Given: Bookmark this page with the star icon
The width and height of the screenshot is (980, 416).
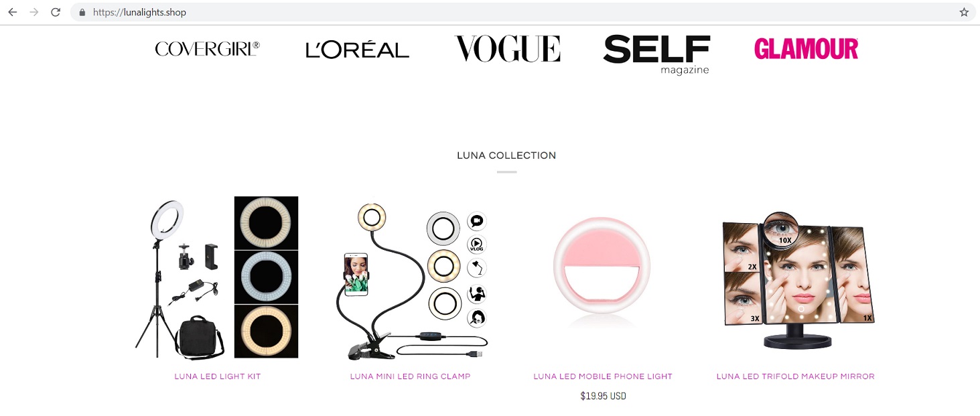Looking at the screenshot, I should [964, 12].
